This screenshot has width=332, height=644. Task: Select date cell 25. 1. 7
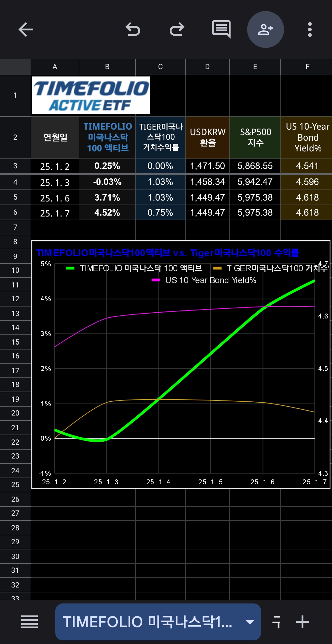pos(55,213)
